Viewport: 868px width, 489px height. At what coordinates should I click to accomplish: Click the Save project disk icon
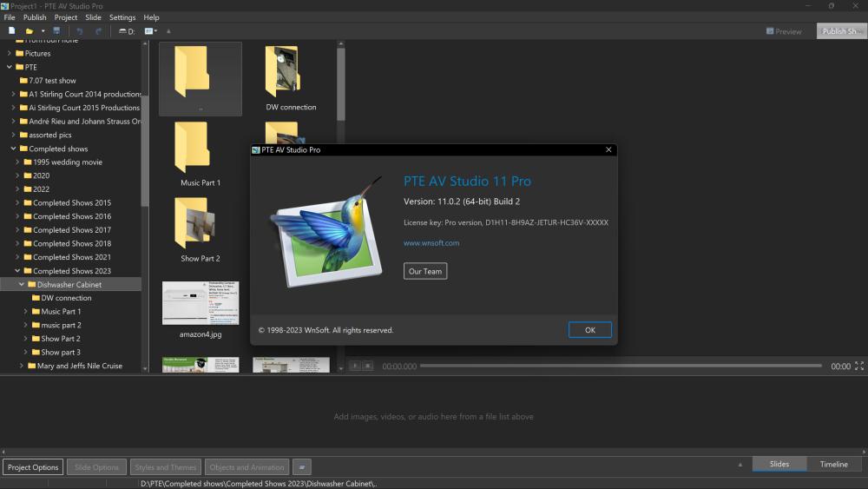[x=56, y=31]
